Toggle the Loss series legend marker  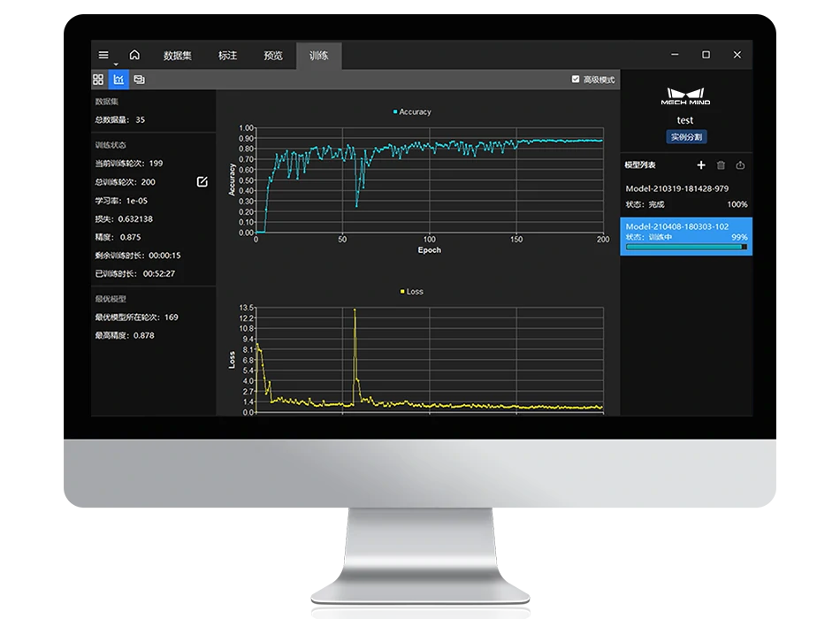click(x=402, y=291)
